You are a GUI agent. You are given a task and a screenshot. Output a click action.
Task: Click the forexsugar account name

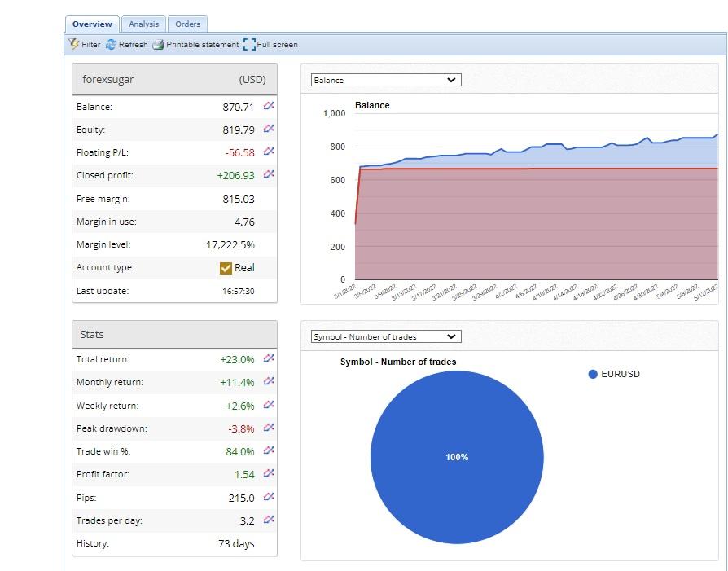107,80
